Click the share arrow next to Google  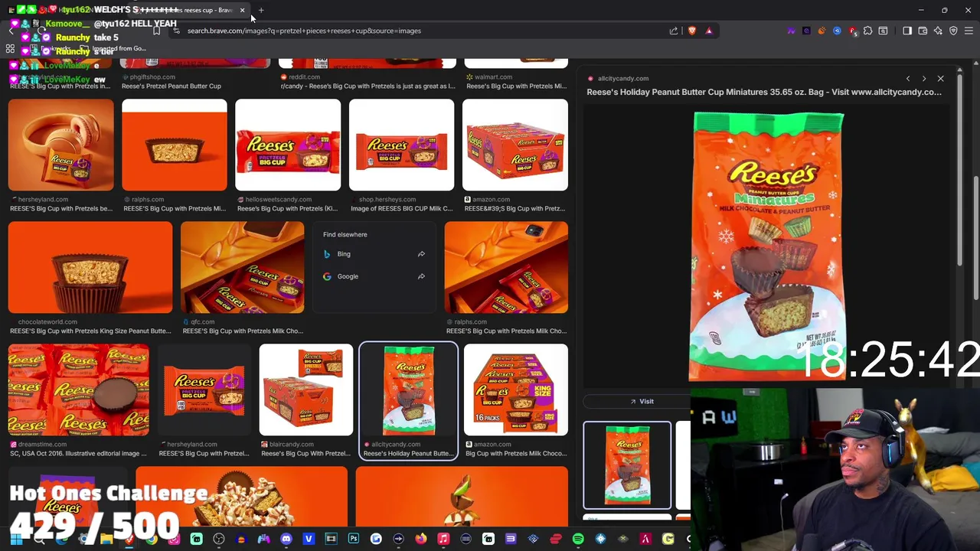[421, 276]
